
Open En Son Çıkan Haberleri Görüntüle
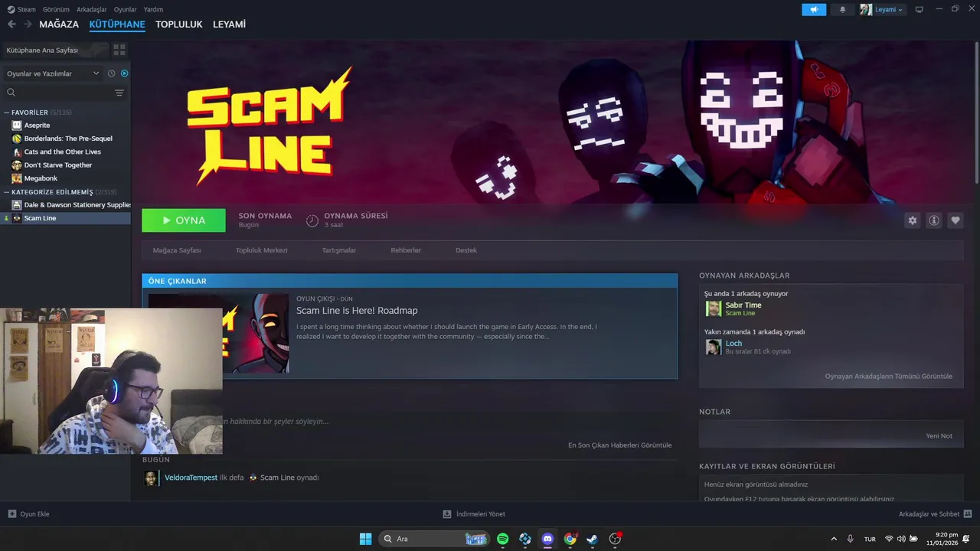point(619,445)
